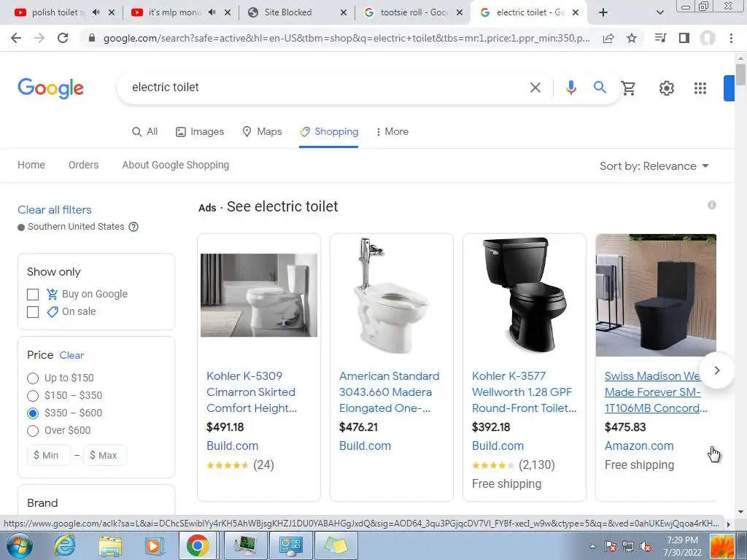Open the media control playlist icon
The width and height of the screenshot is (747, 560).
pyautogui.click(x=660, y=38)
